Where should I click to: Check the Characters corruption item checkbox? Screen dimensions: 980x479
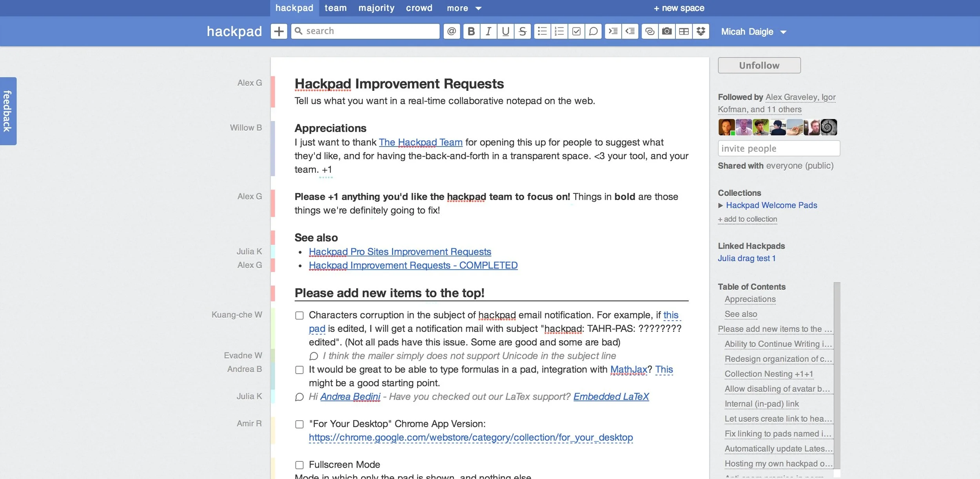click(x=299, y=316)
